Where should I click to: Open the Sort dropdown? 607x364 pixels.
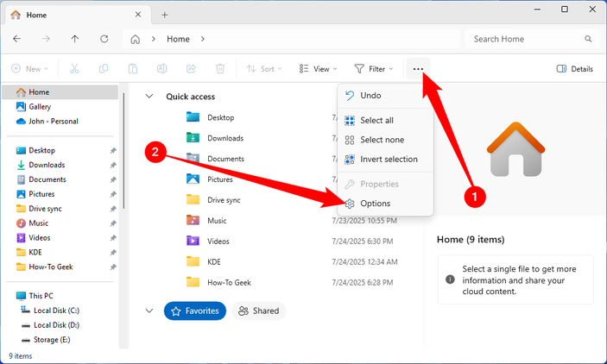tap(264, 69)
